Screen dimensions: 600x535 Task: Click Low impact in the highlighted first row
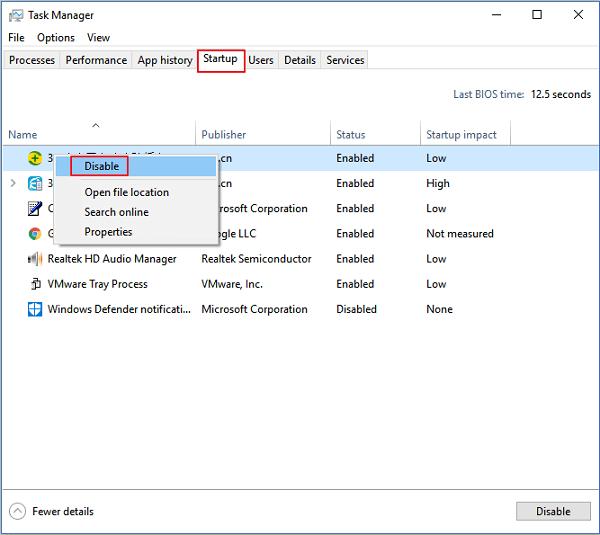(x=436, y=158)
